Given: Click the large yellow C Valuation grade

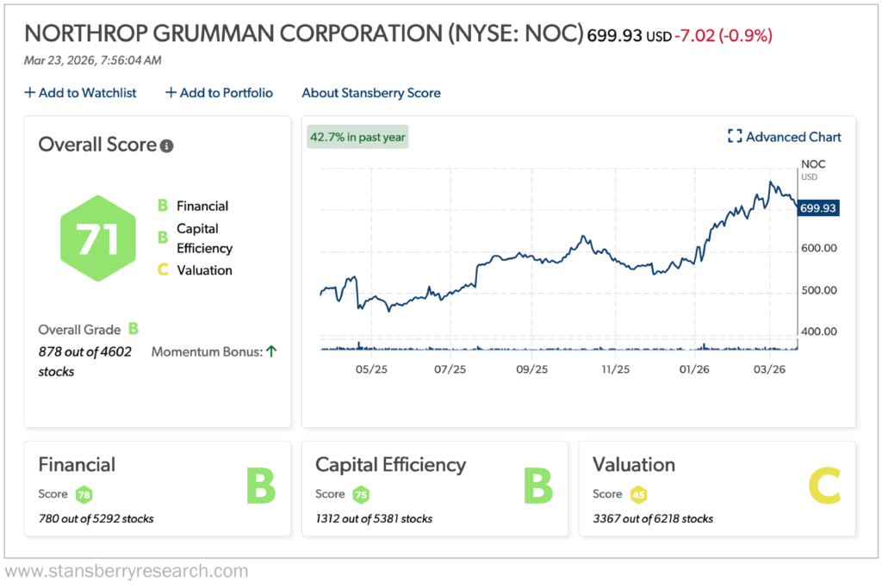Looking at the screenshot, I should pos(823,486).
